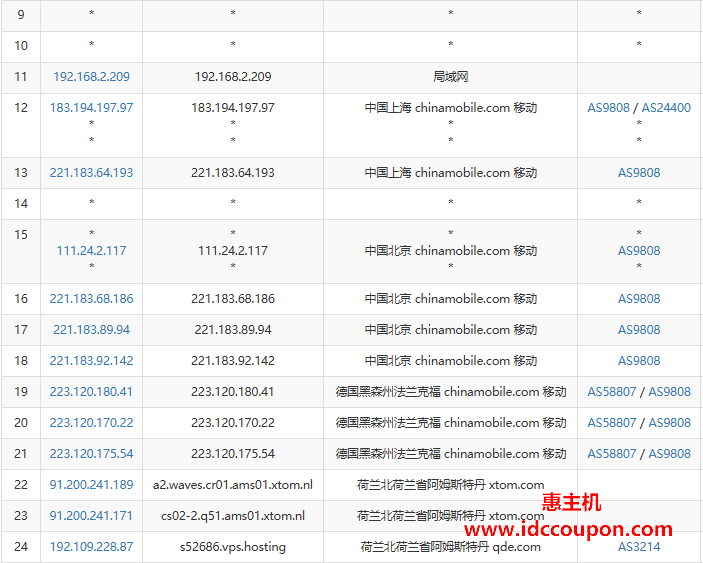Open the blue 221.183.64.193 link in hop 13
The height and width of the screenshot is (563, 703).
[91, 172]
